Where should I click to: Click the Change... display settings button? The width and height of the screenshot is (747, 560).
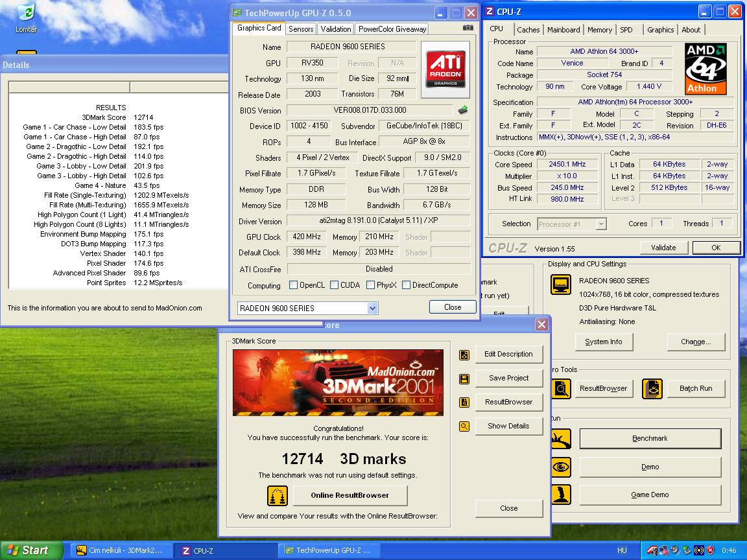[x=696, y=342]
